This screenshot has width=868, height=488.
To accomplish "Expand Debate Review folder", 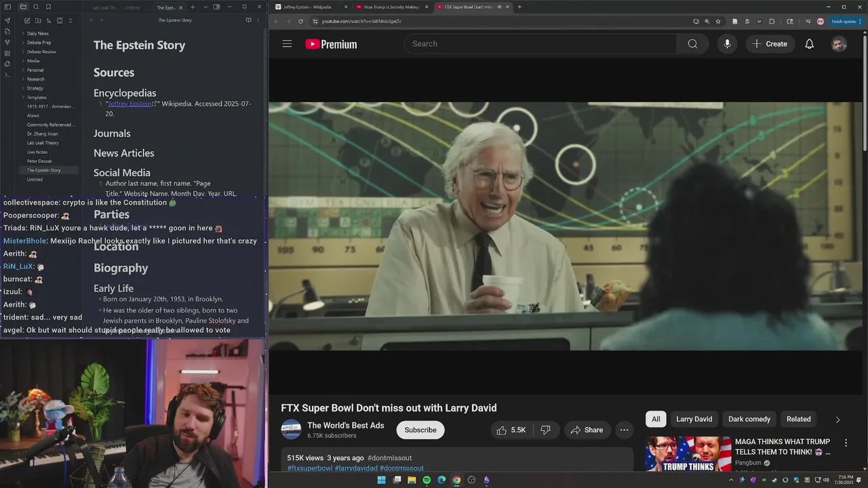I will point(41,52).
